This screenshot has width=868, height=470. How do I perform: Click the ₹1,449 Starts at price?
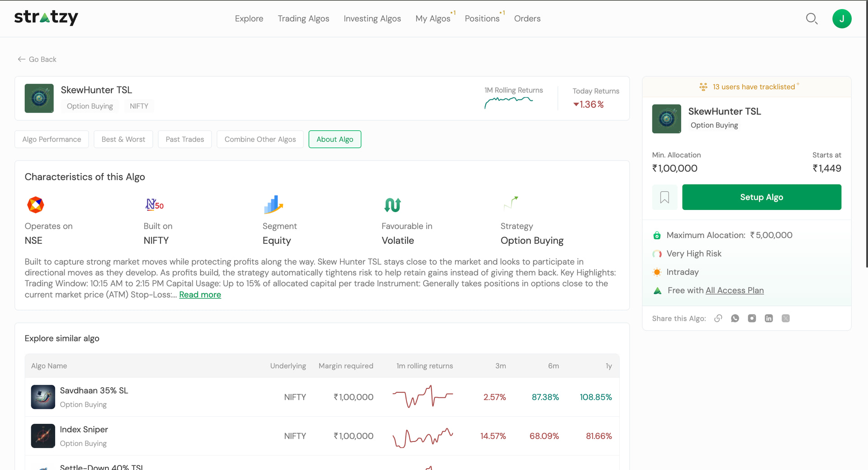pos(827,168)
